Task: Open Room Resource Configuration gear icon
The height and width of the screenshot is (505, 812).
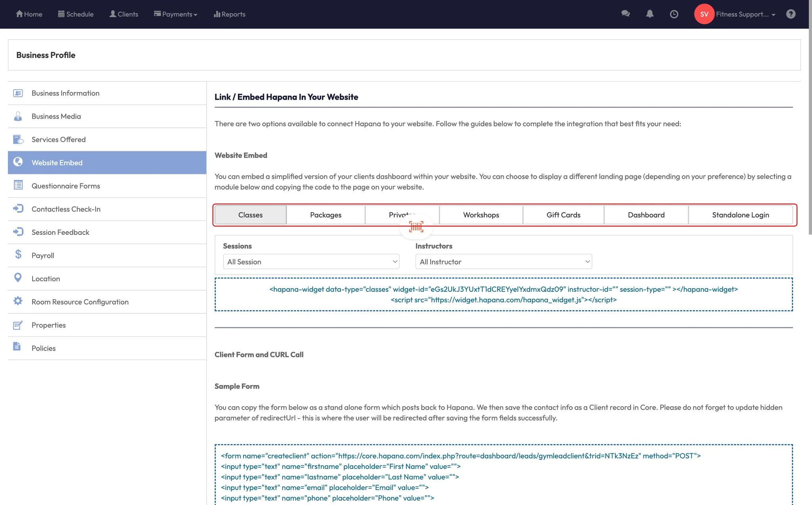Action: pyautogui.click(x=18, y=301)
